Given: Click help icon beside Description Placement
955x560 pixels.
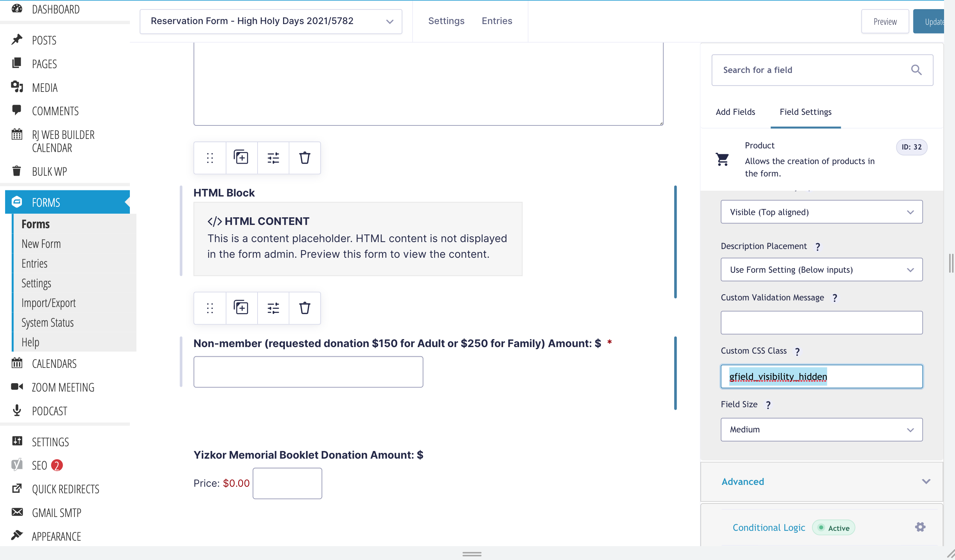Looking at the screenshot, I should click(x=818, y=247).
